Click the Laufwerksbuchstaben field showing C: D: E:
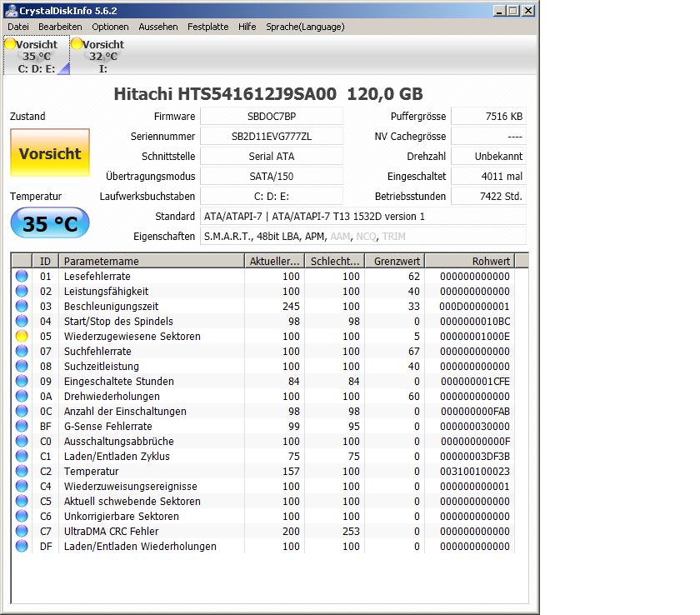Image resolution: width=700 pixels, height=615 pixels. pos(272,197)
